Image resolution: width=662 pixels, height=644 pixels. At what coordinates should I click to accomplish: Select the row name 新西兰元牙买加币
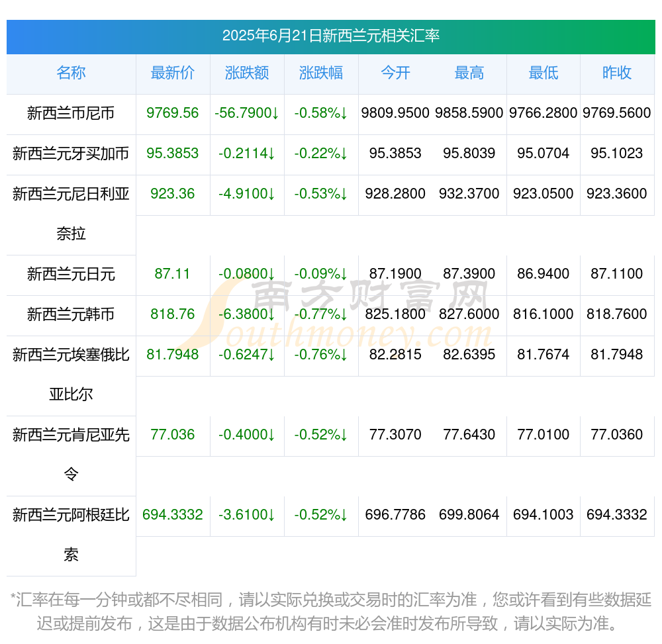tap(71, 154)
